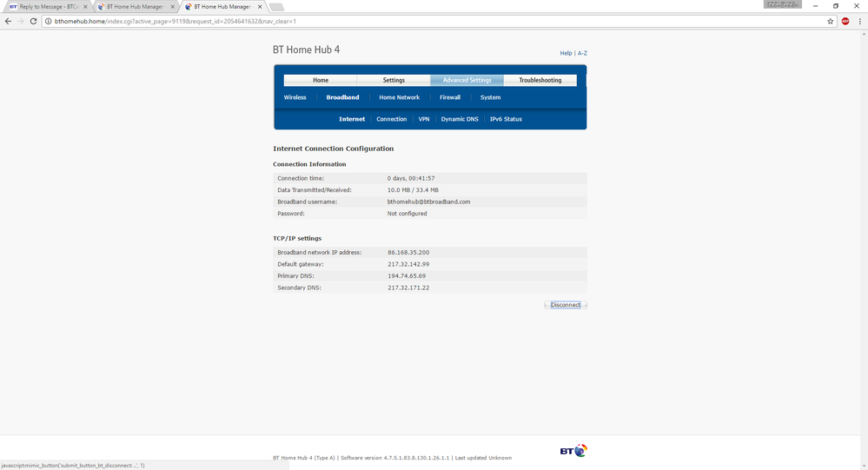
Task: Open the System section
Action: point(490,97)
